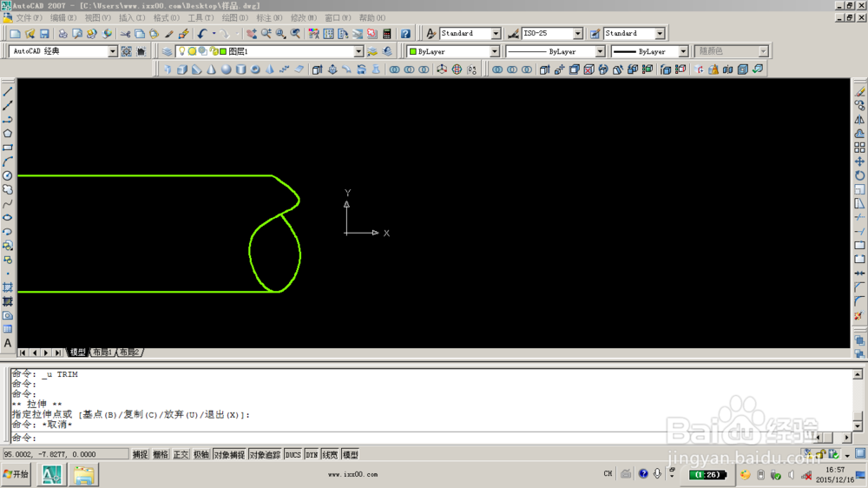Click the Zoom Previous icon
The height and width of the screenshot is (488, 868).
(x=296, y=33)
